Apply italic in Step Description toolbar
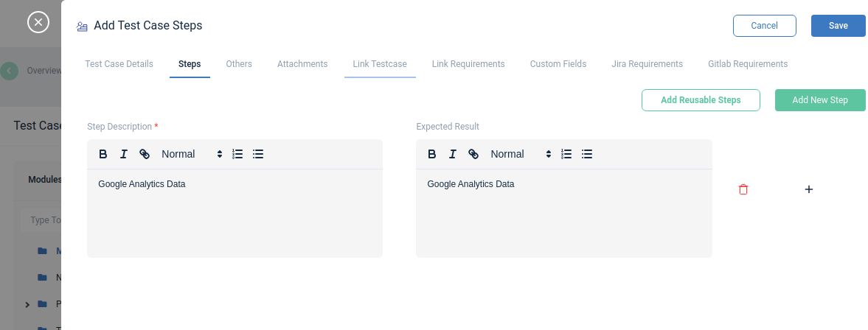This screenshot has height=330, width=868. coord(123,154)
